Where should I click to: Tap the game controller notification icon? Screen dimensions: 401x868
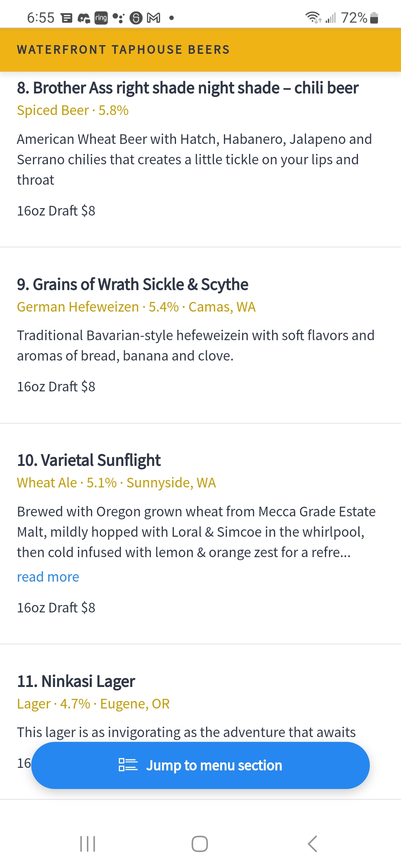coord(84,18)
